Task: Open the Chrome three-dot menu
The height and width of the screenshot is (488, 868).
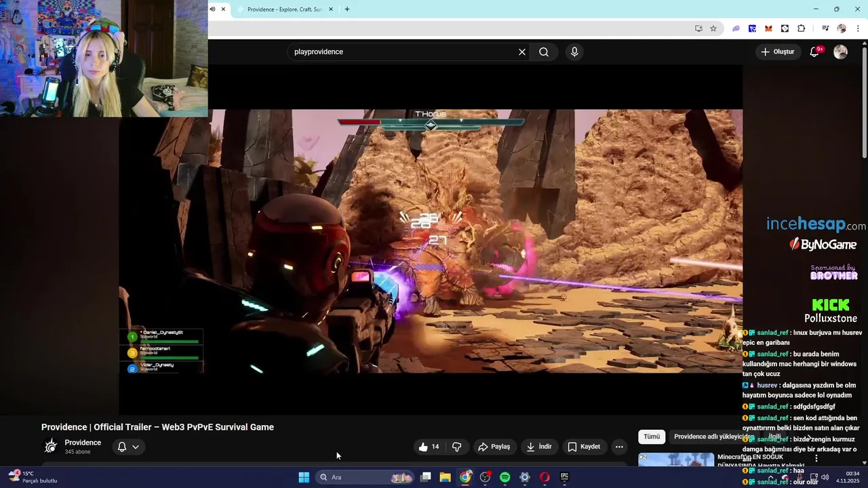Action: point(858,28)
